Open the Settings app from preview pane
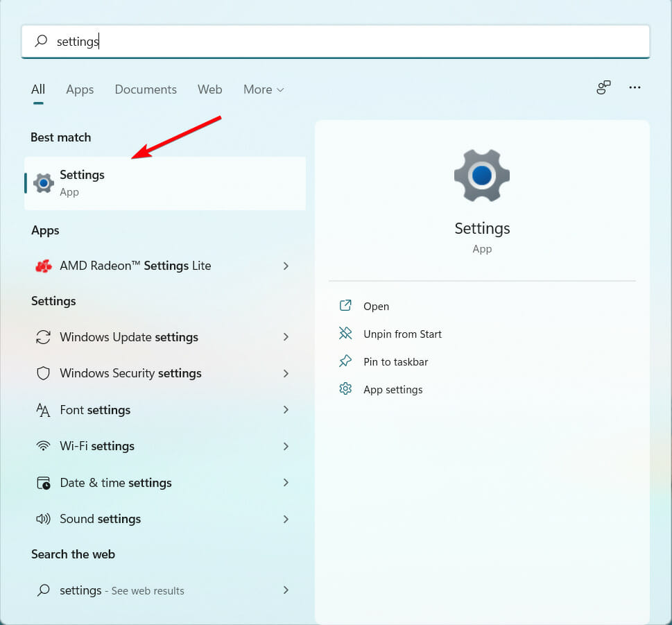 (x=376, y=307)
